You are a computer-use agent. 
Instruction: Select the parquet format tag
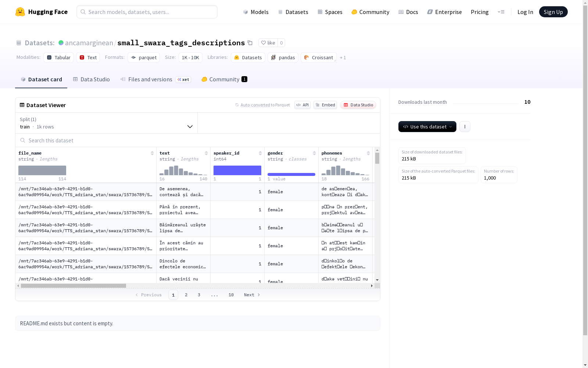click(144, 57)
